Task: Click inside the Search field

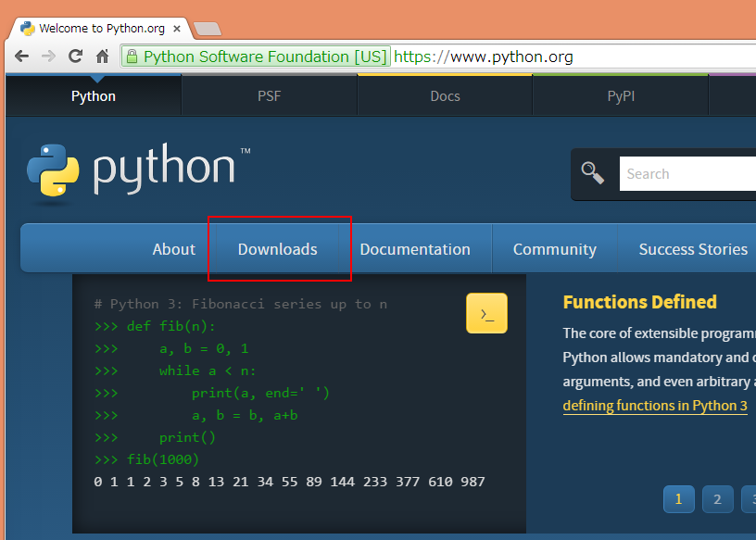Action: coord(687,173)
